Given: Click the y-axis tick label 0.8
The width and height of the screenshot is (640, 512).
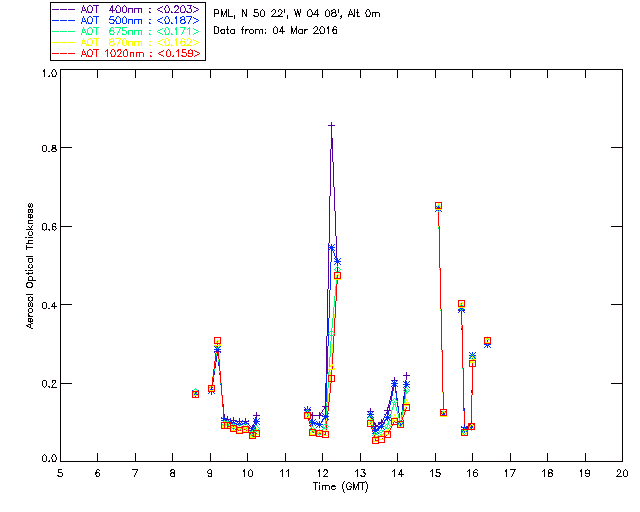Looking at the screenshot, I should tap(49, 148).
